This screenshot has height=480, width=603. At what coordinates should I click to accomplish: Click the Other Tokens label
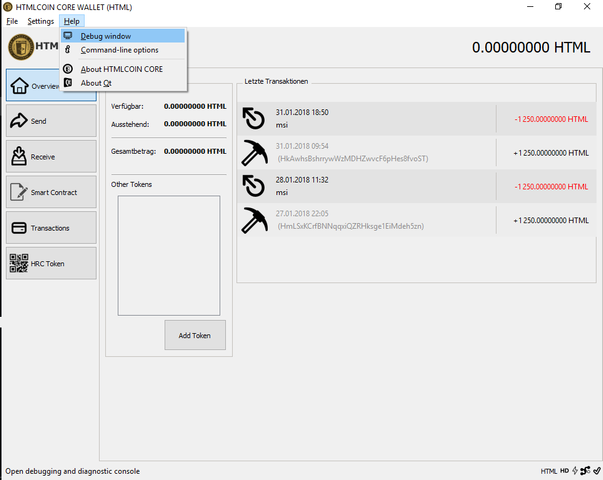[132, 185]
